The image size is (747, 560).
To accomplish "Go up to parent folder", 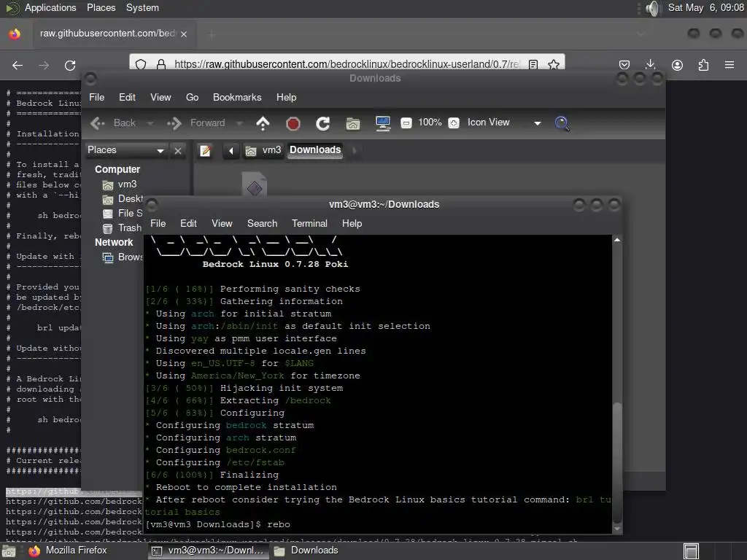I will [x=263, y=123].
